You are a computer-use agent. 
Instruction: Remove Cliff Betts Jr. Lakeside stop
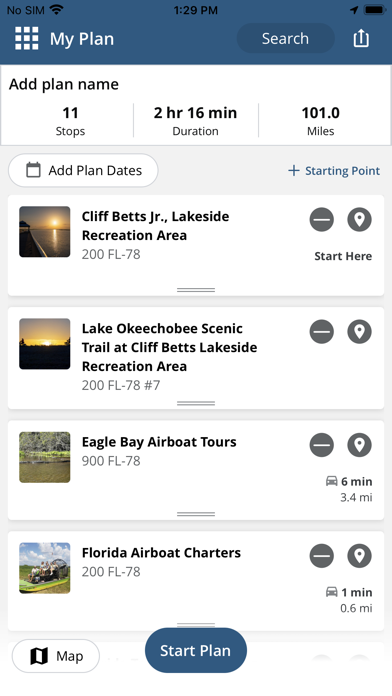pos(322,219)
